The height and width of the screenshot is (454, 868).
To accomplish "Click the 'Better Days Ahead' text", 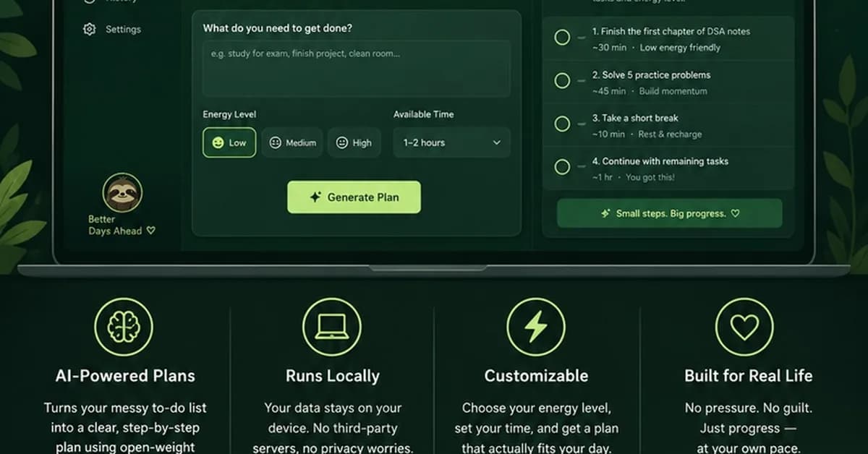I will click(x=122, y=225).
